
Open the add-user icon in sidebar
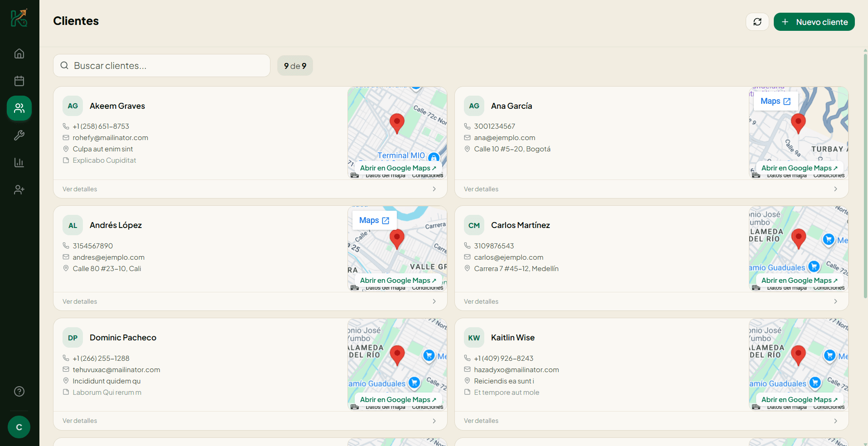[19, 189]
